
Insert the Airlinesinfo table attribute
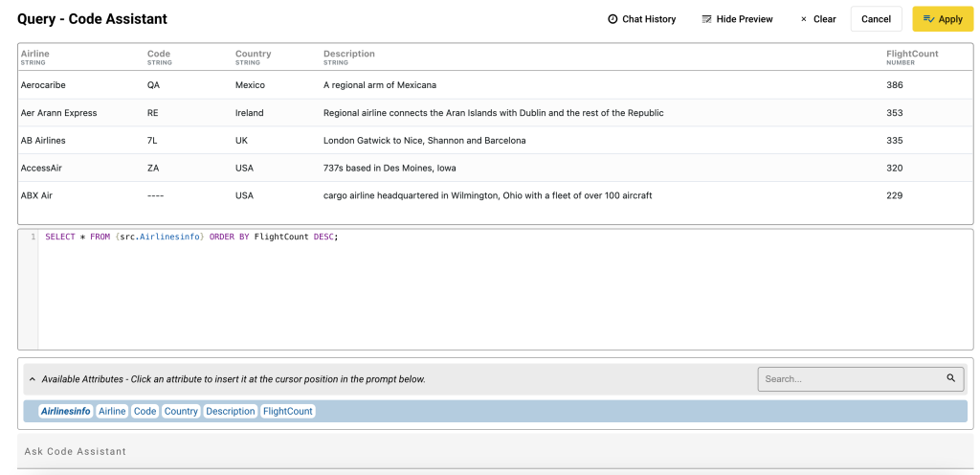pyautogui.click(x=66, y=411)
